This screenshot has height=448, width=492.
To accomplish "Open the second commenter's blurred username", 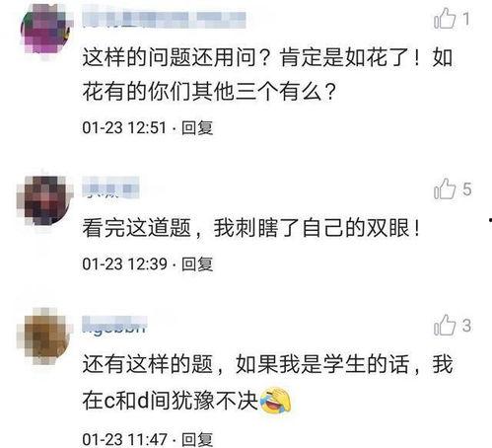I will [110, 187].
